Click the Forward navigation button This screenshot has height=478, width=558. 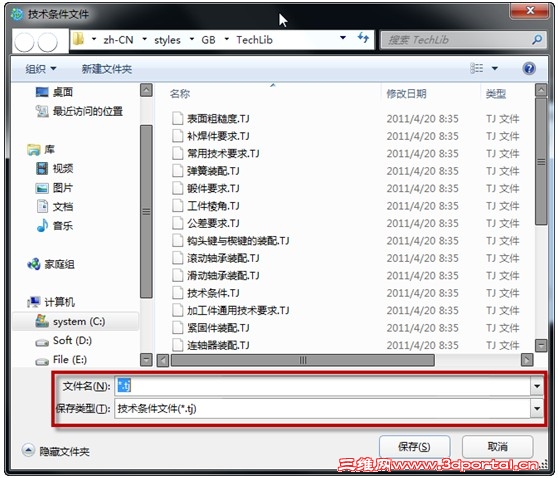pos(47,42)
